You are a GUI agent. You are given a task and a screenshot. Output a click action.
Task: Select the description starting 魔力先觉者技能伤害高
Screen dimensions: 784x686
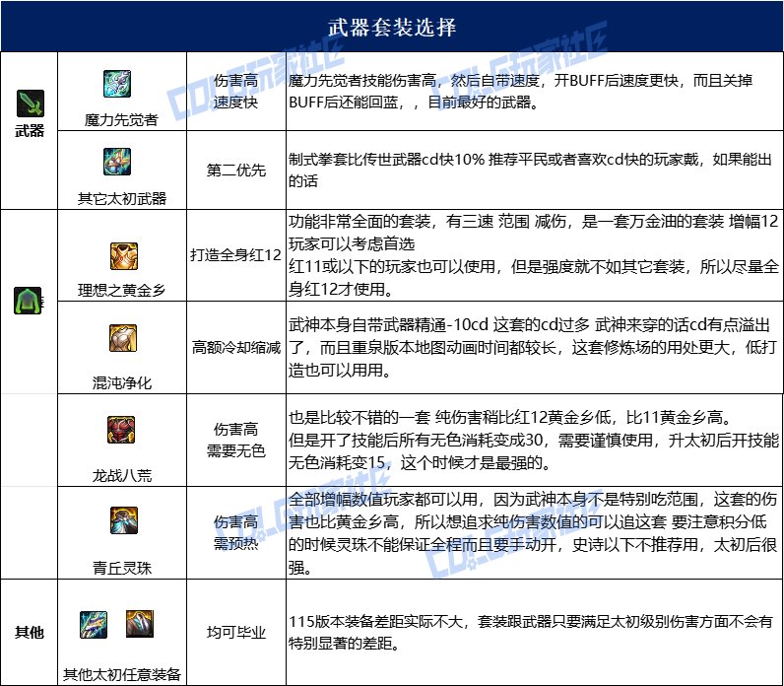click(x=520, y=92)
